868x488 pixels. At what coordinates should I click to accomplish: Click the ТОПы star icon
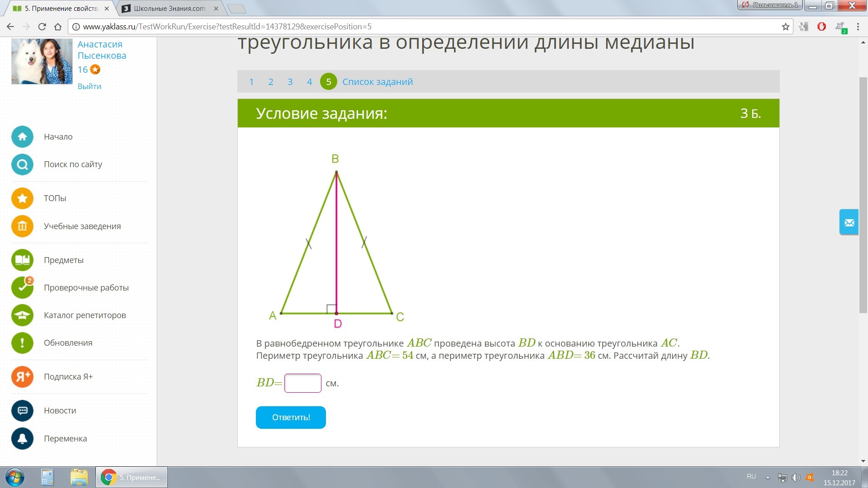click(x=22, y=198)
